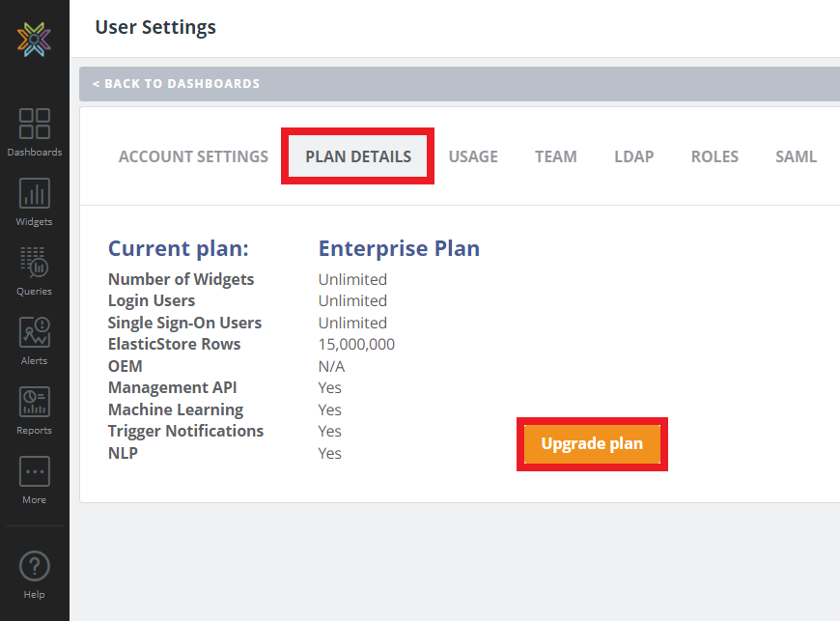Switch to the SAML tab
Image resolution: width=840 pixels, height=621 pixels.
click(796, 156)
